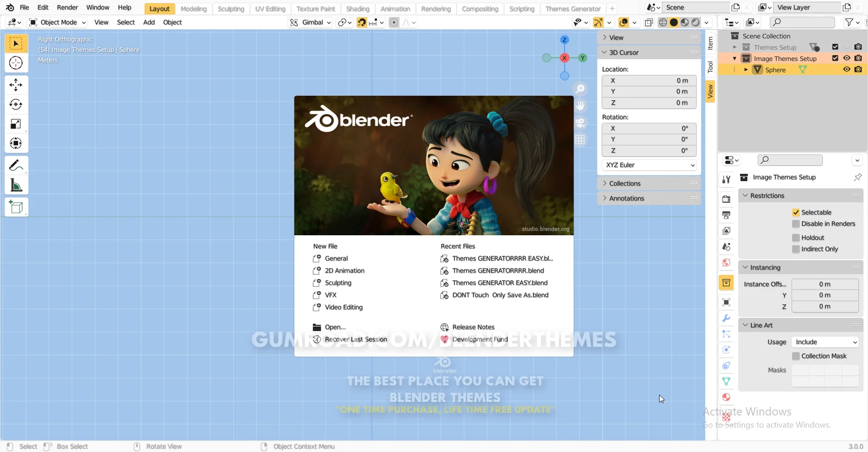Viewport: 868px width, 452px height.
Task: Pick the Rotate tool
Action: point(16,104)
